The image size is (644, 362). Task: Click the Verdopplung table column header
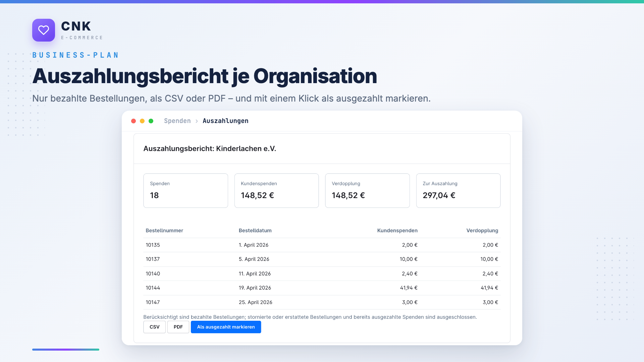coord(482,231)
